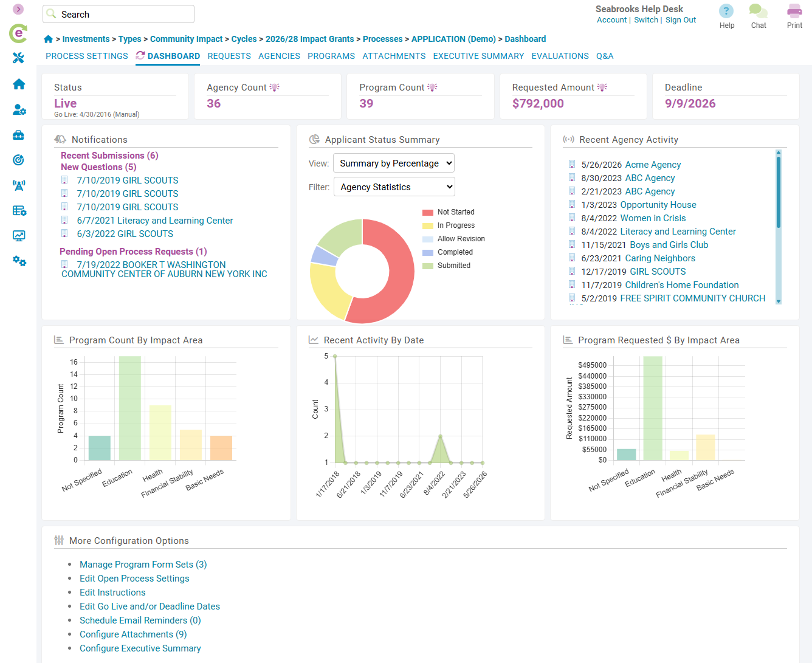This screenshot has width=812, height=663.
Task: Click the Education bar in Program Count chart
Action: click(130, 408)
